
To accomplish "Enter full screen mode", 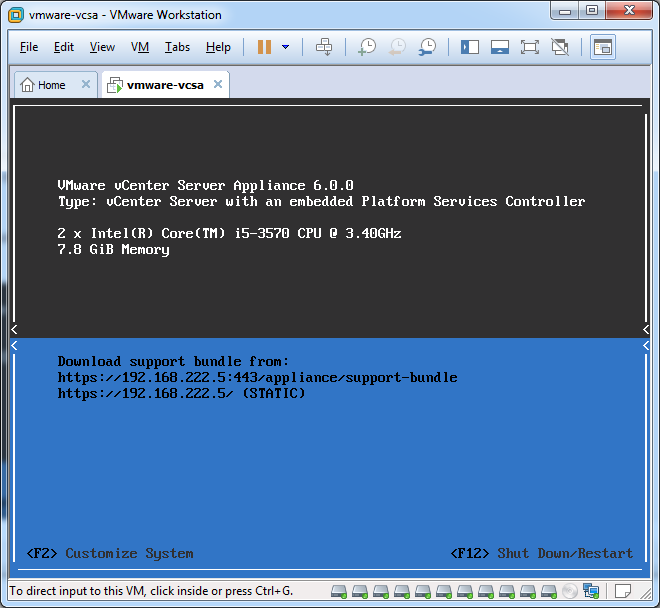I will coord(530,47).
